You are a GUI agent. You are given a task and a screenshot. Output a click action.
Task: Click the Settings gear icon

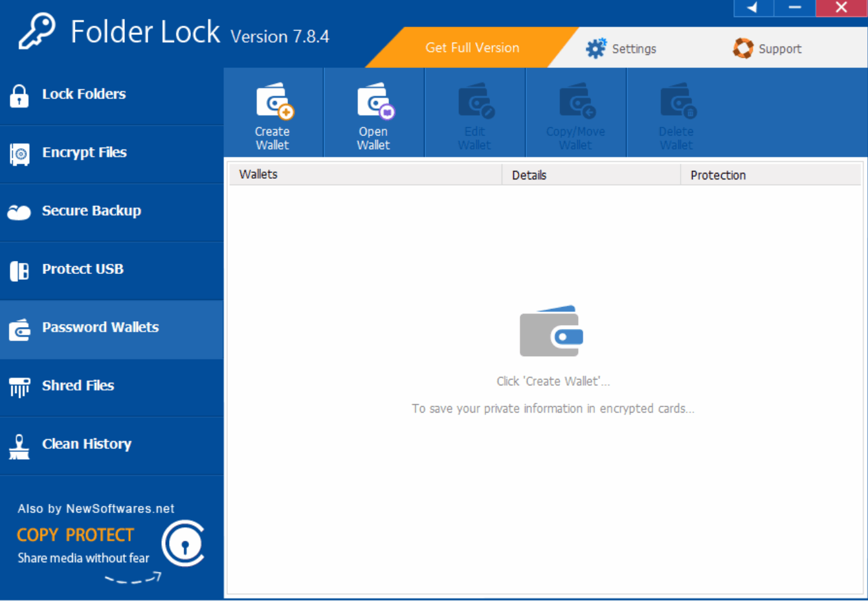click(596, 47)
